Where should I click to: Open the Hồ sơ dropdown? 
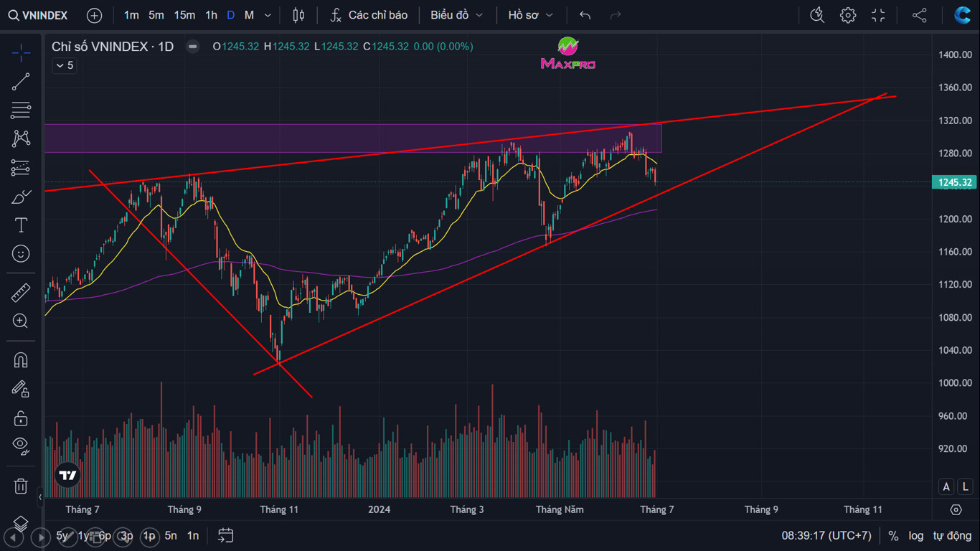pos(531,15)
